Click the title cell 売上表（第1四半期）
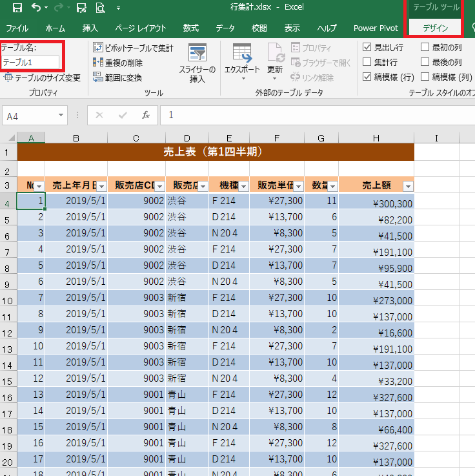The width and height of the screenshot is (475, 476). click(216, 152)
